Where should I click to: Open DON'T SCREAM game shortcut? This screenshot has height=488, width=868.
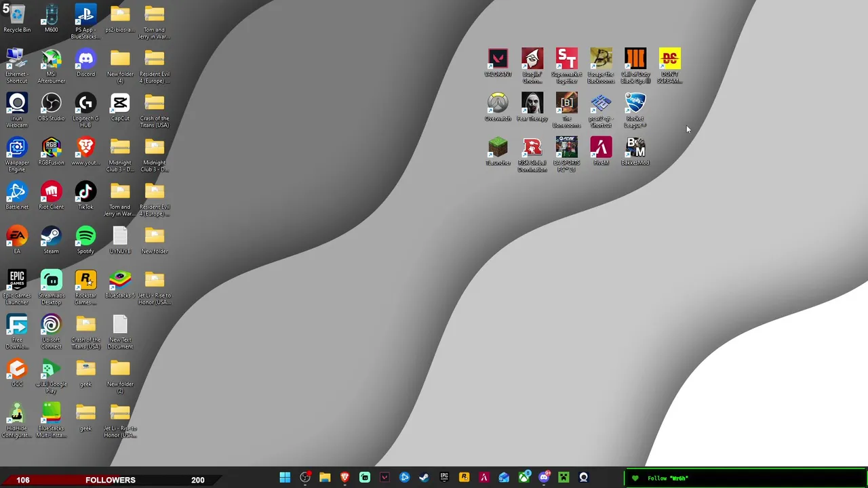click(670, 66)
